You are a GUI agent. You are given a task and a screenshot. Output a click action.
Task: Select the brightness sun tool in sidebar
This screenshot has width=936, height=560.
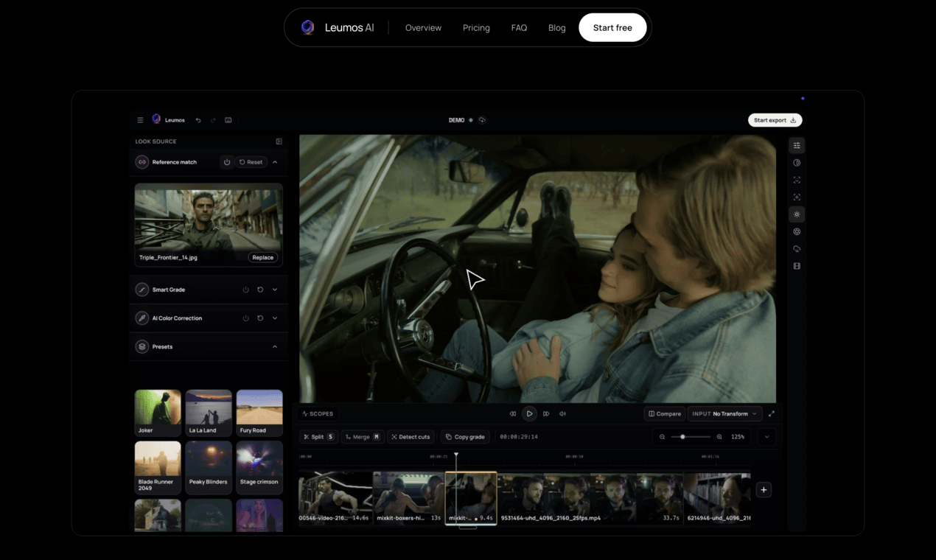(x=797, y=214)
